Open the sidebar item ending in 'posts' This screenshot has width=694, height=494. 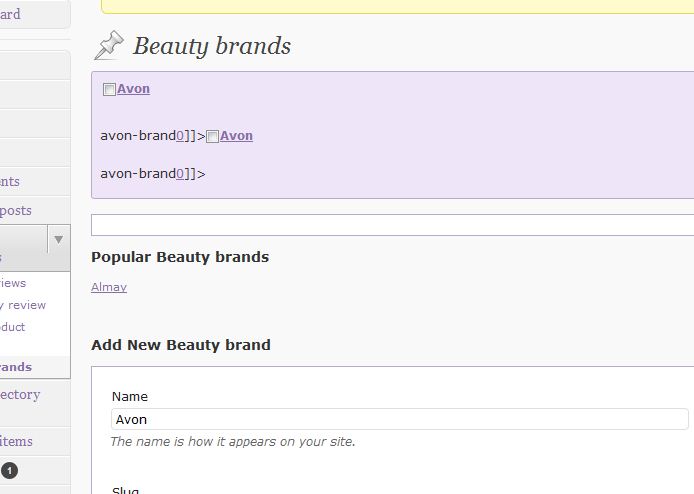tap(15, 210)
